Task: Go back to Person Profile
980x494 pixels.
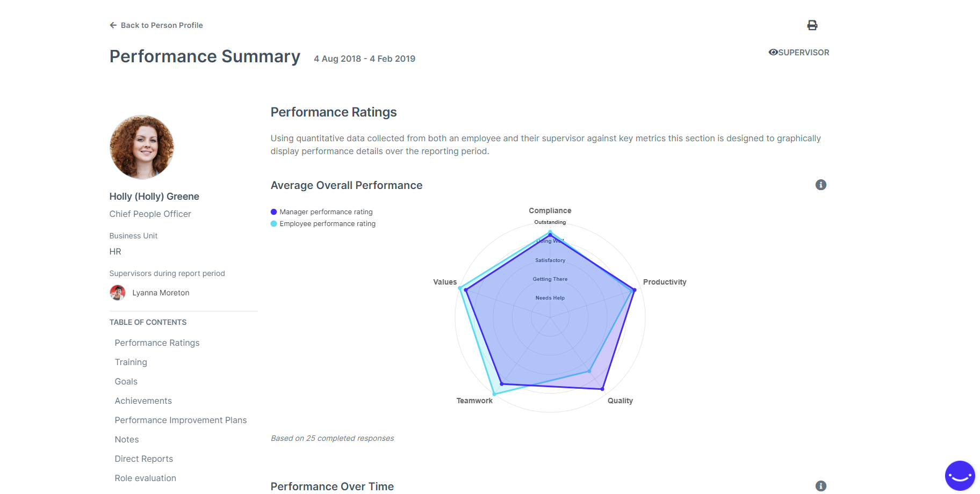Action: [161, 25]
